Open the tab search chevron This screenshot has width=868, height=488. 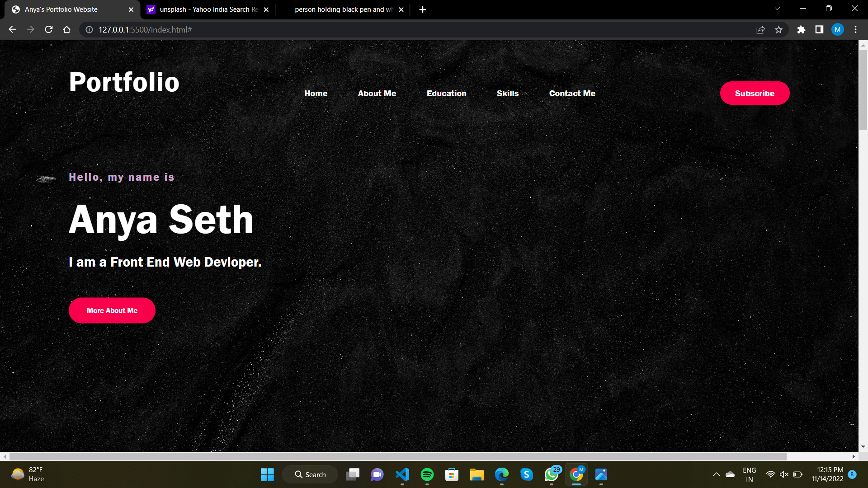pyautogui.click(x=777, y=8)
